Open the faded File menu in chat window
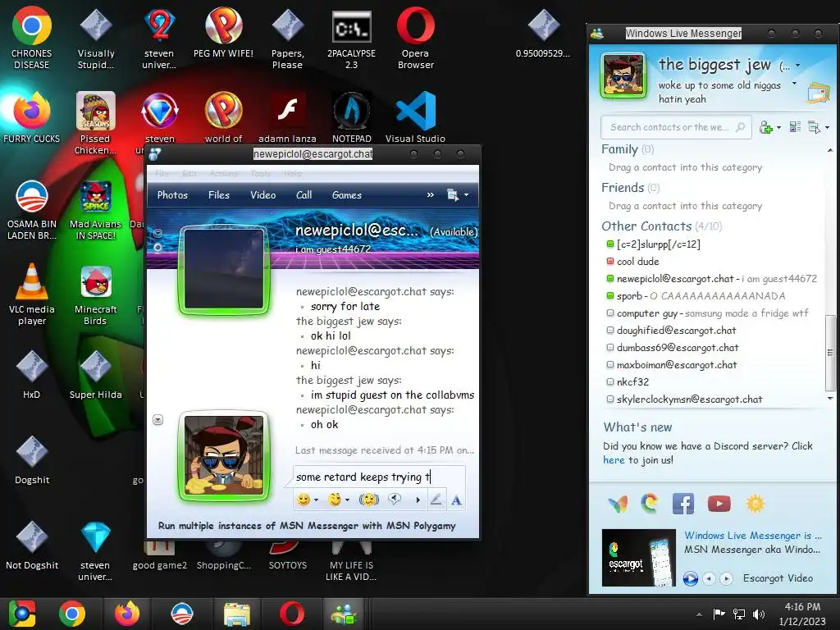840x630 pixels. [162, 174]
